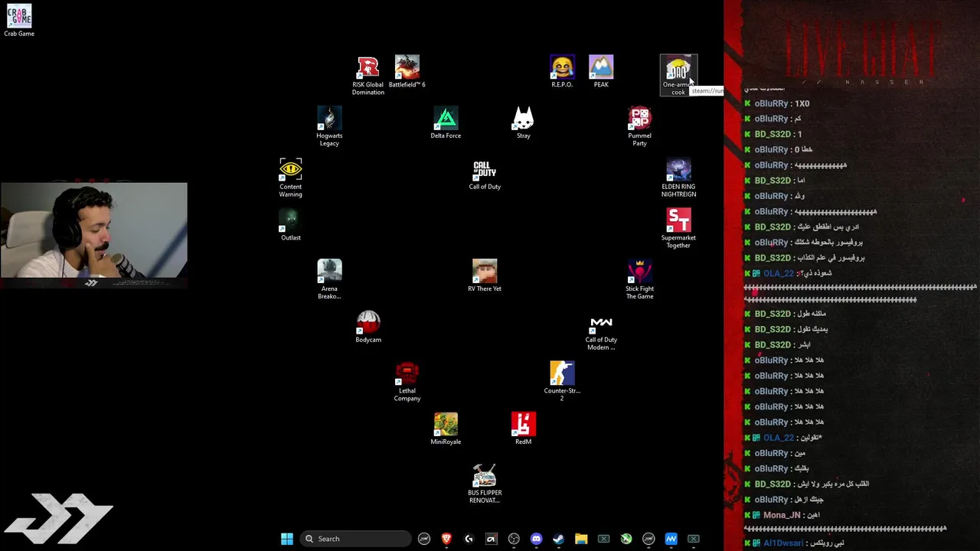Open the Crab Game desktop shortcut
980x551 pixels.
19,21
